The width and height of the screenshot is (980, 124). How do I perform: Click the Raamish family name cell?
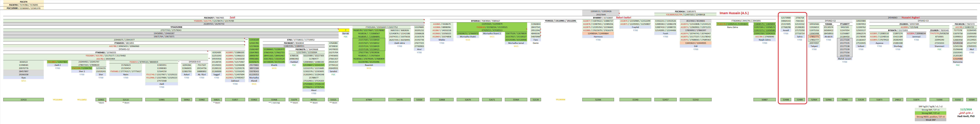point(369,65)
